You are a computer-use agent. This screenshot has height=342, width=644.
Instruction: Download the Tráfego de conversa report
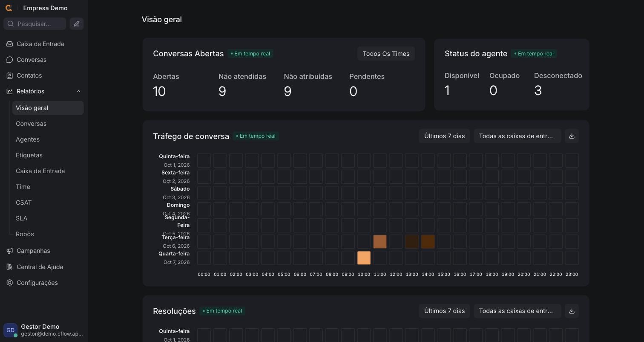point(572,136)
